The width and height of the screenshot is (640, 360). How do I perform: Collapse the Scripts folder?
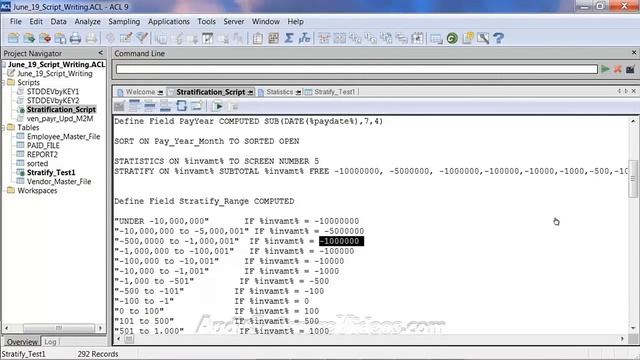point(4,83)
